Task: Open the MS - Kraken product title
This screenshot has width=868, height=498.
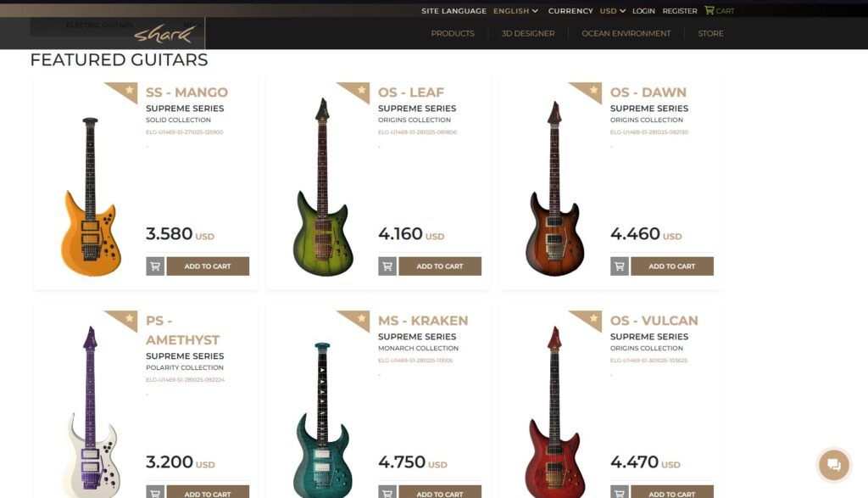Action: tap(423, 321)
